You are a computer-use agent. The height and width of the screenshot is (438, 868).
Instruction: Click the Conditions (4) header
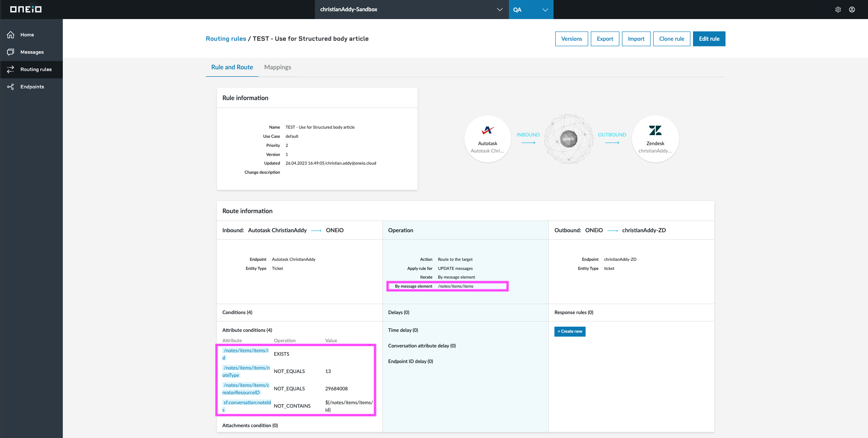pos(237,312)
